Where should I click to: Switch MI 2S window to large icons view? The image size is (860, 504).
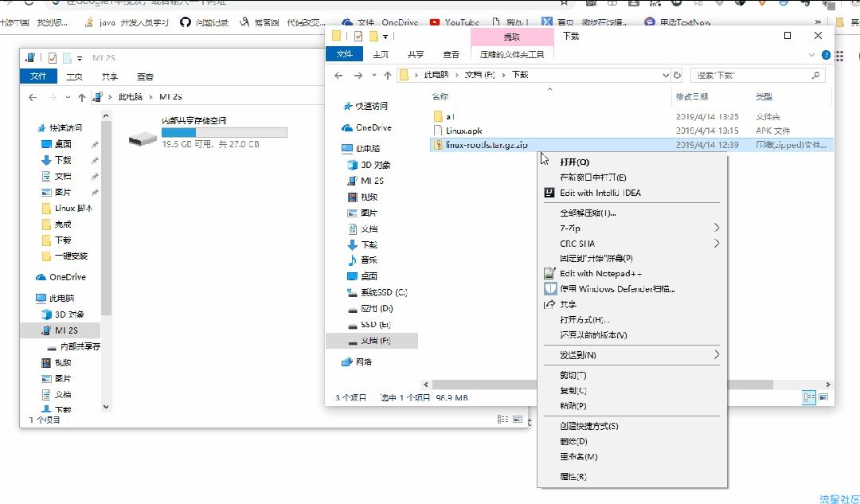point(518,419)
